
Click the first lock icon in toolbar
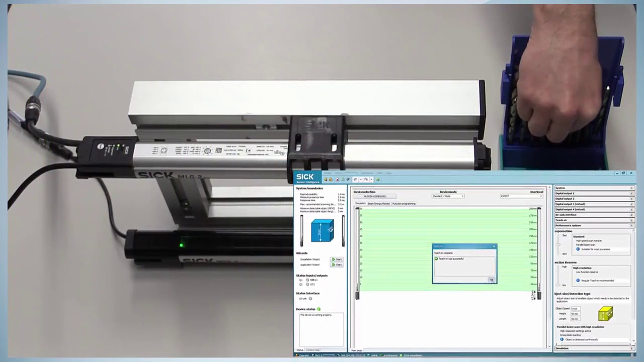[326, 179]
